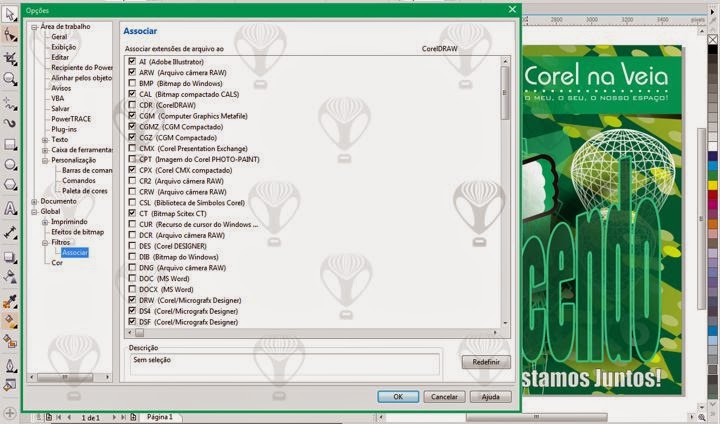Screen dimensions: 720x424
Task: Open the Fill tool flyout
Action: pos(10,384)
